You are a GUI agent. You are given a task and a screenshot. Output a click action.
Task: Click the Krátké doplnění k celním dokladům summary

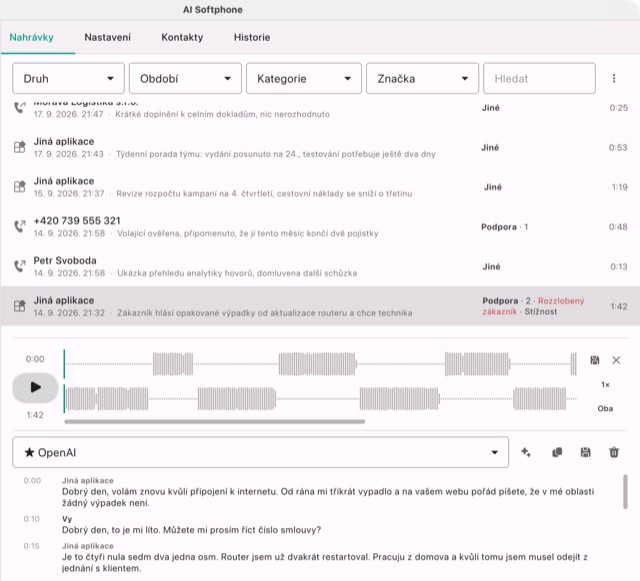(x=222, y=114)
